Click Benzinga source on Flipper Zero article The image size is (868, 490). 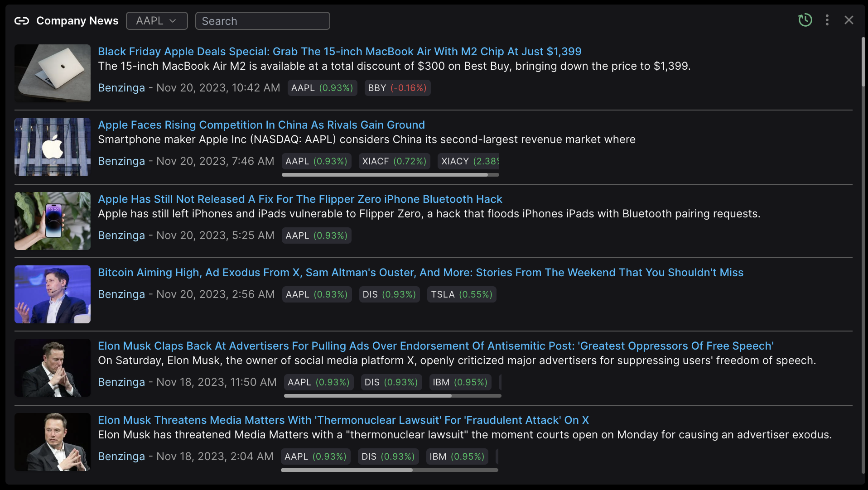click(121, 235)
